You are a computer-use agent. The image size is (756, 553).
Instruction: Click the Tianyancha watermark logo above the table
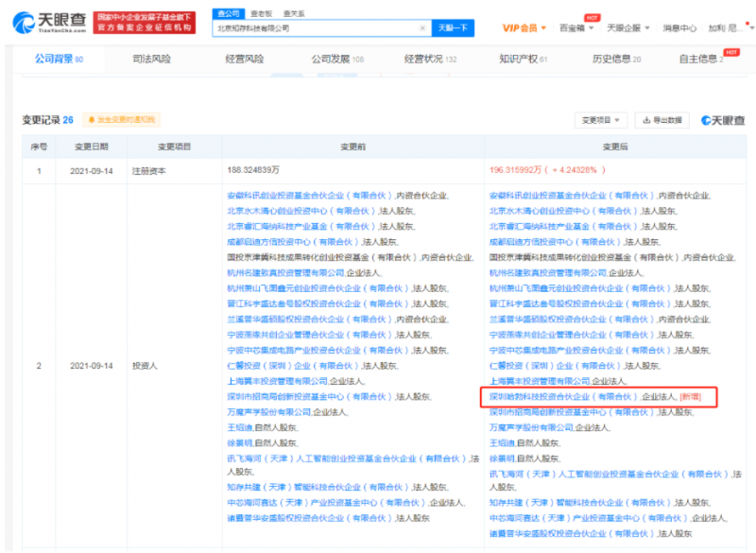(723, 120)
